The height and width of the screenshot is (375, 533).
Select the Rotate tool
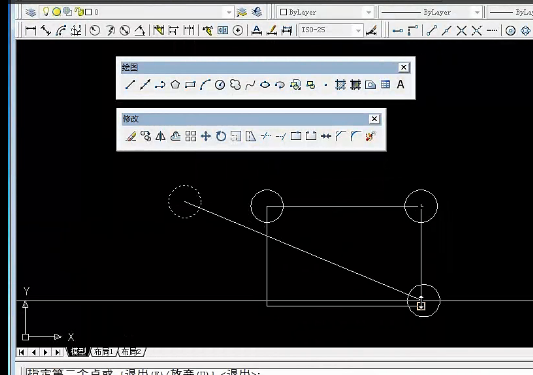[221, 136]
